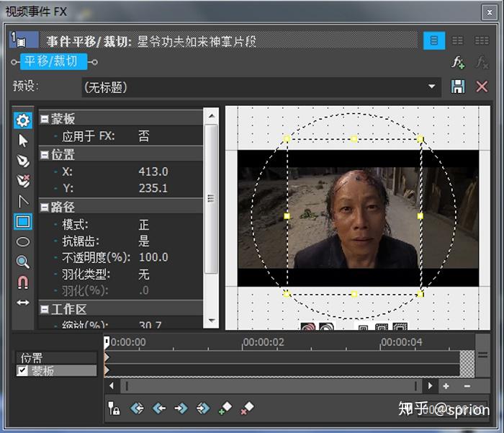The image size is (504, 433).
Task: Click the Y position value 235.1
Action: click(x=153, y=188)
